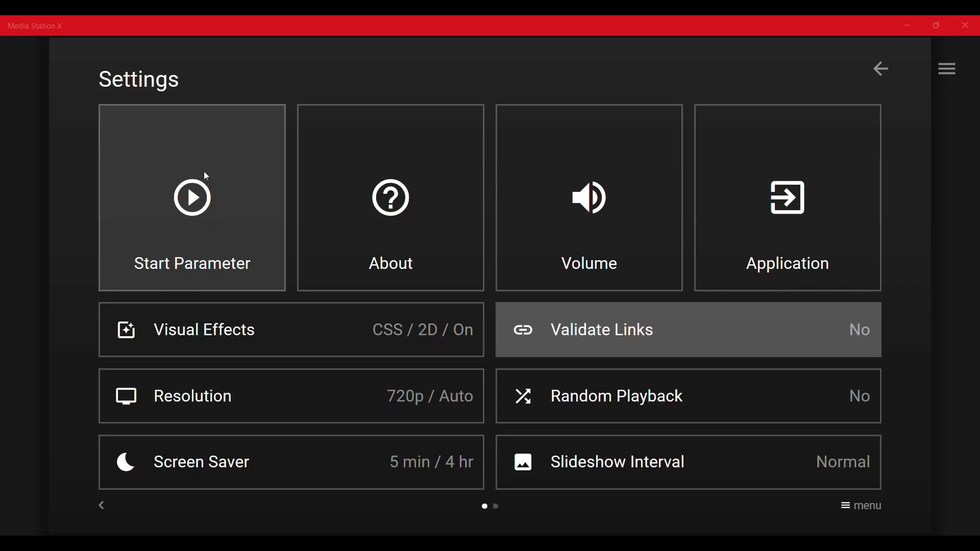Change Resolution 720p / Auto value
Image resolution: width=980 pixels, height=551 pixels.
[430, 397]
